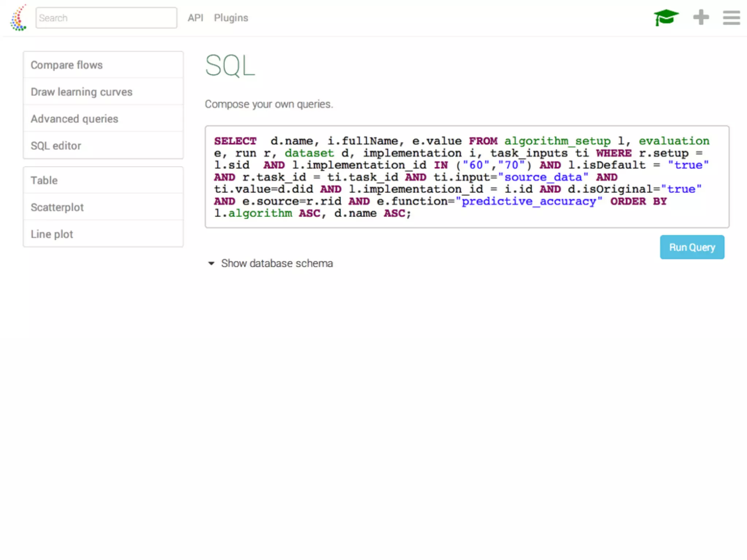Switch to the Table view

pos(44,180)
